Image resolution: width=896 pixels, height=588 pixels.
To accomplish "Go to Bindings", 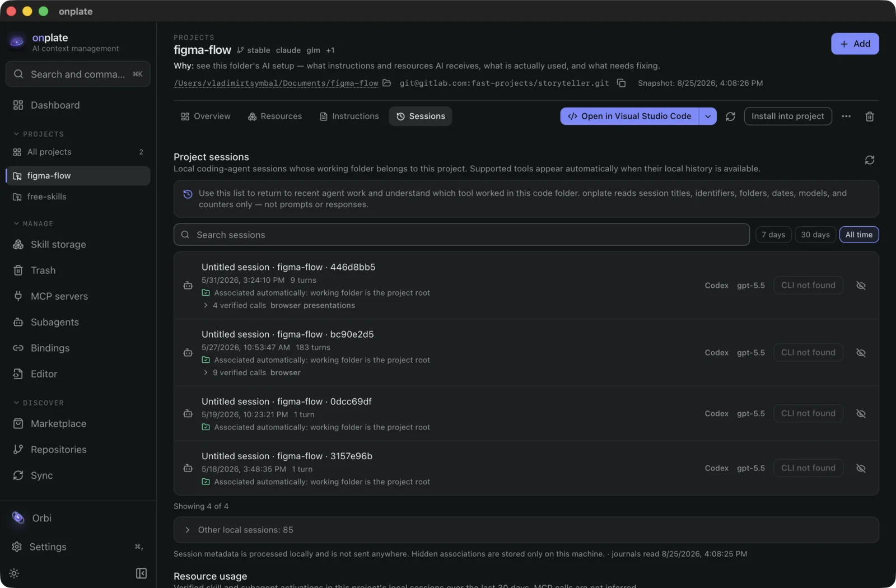I will (78, 348).
